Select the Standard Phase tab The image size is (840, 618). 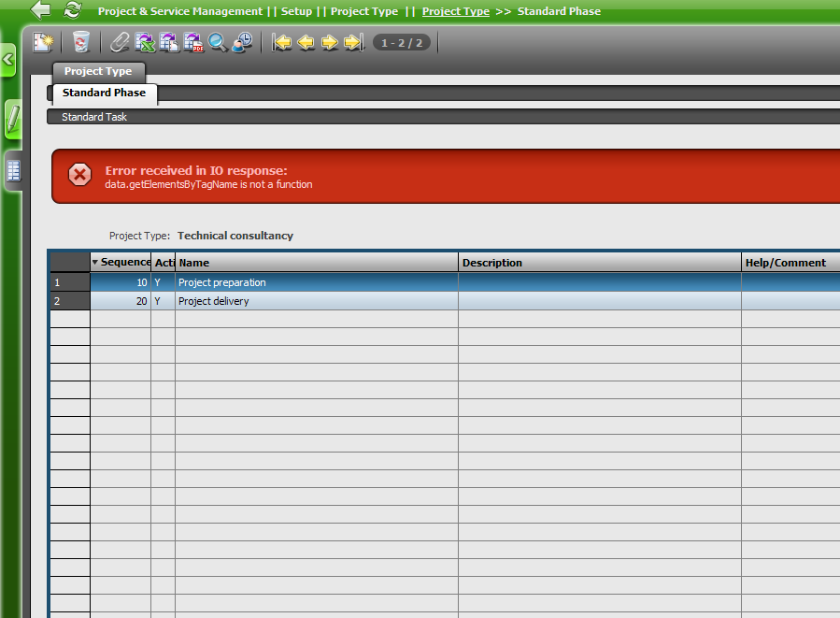[x=104, y=93]
